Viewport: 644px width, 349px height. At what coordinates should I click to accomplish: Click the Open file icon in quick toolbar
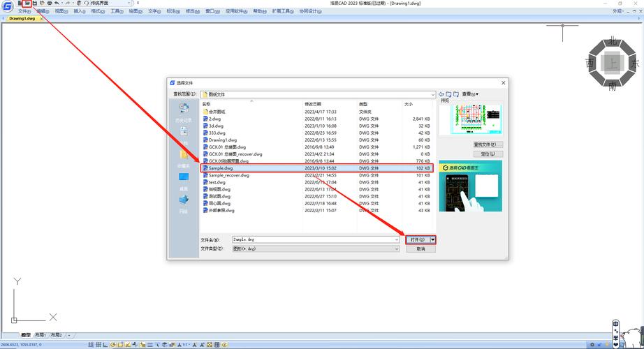(27, 3)
